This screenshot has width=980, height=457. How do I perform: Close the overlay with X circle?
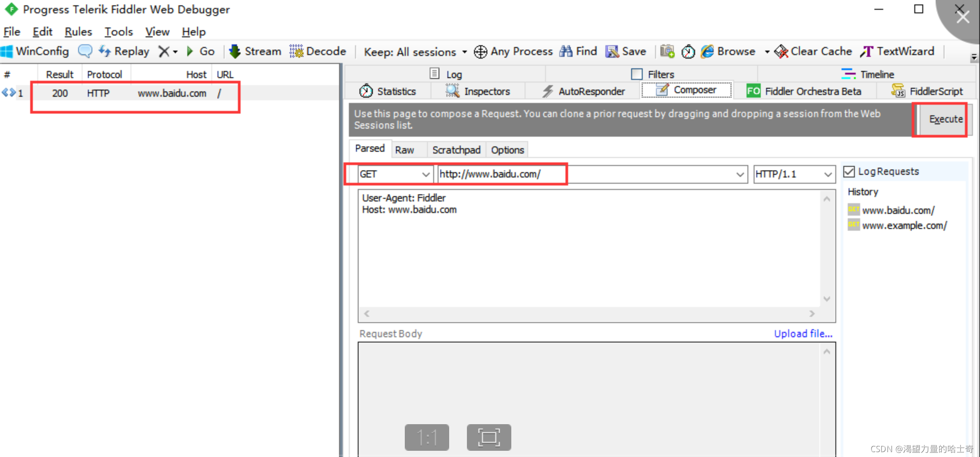(963, 17)
